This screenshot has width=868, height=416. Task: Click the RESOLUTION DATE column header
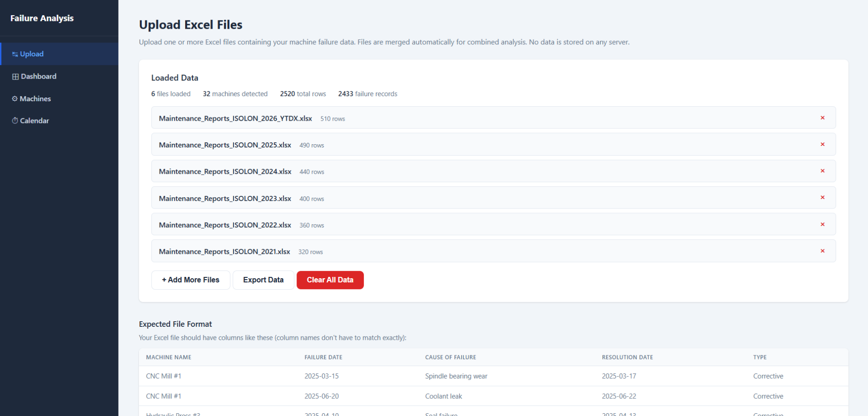tap(627, 357)
